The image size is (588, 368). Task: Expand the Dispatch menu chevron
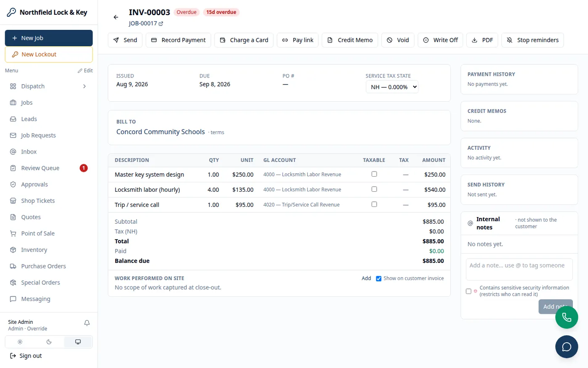click(84, 86)
